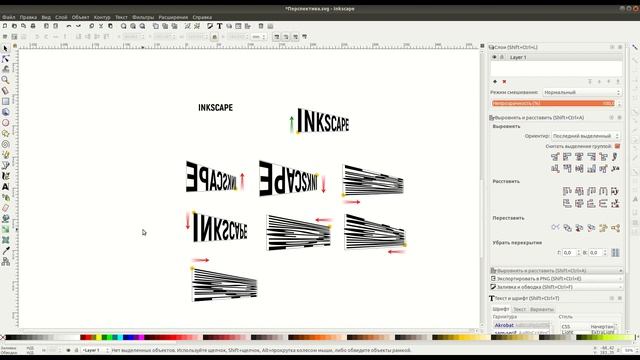
Task: Select the Zoom magnifier tool
Action: click(x=5, y=80)
